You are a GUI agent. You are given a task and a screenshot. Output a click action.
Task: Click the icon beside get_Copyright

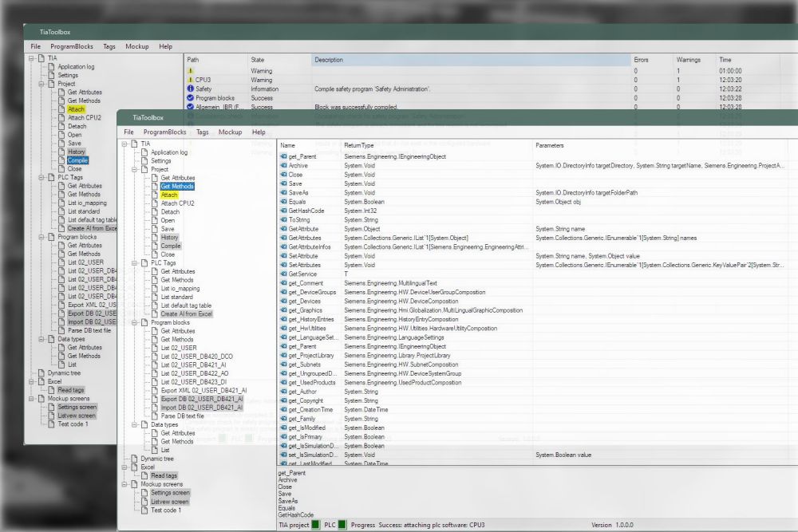click(x=283, y=400)
